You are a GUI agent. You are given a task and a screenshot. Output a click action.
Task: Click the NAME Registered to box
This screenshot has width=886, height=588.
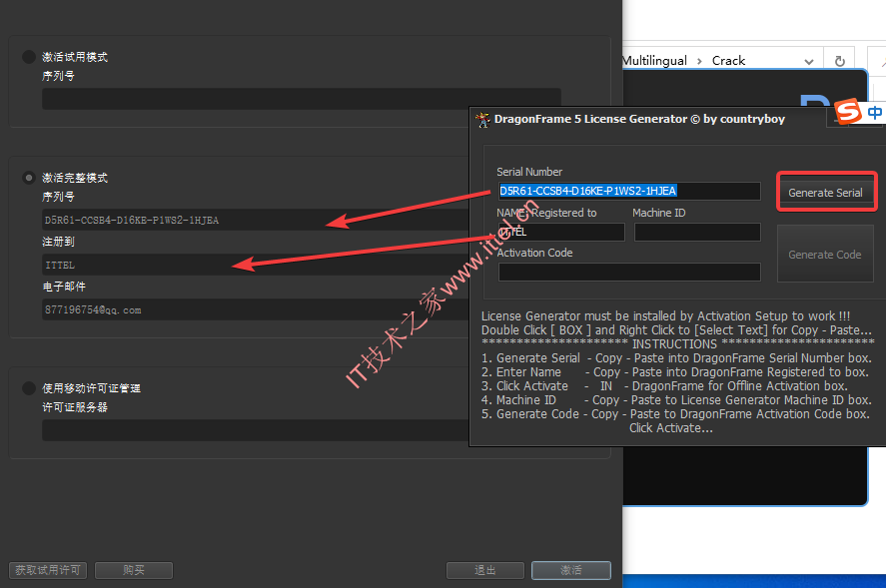561,233
